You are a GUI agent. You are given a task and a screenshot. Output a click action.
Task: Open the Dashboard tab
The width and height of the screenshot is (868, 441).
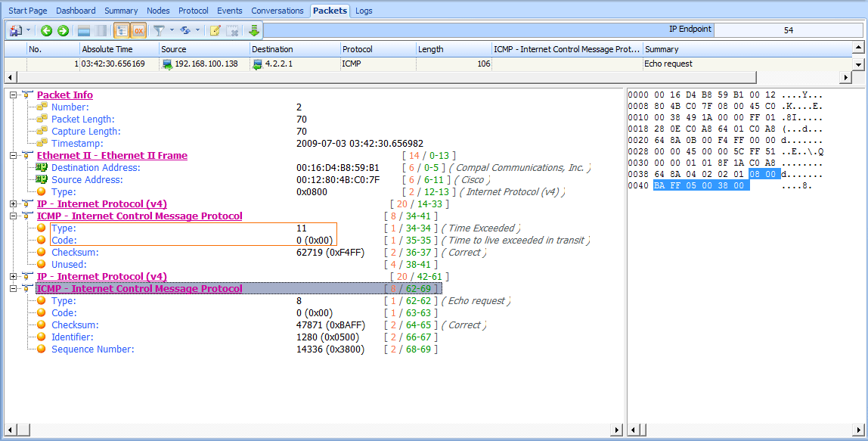coord(76,11)
